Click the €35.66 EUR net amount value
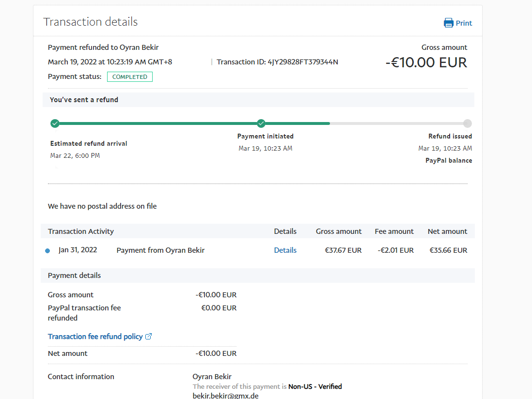Screen dimensions: 532x399 pyautogui.click(x=448, y=250)
